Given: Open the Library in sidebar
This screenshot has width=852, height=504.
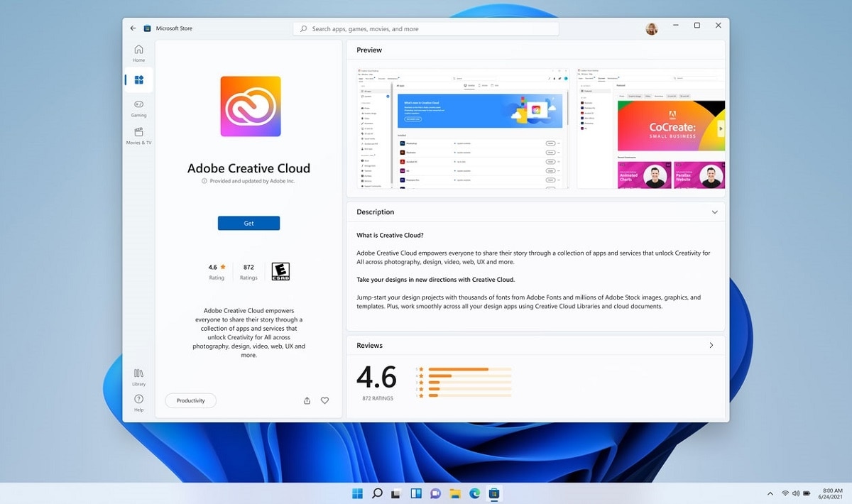Looking at the screenshot, I should click(138, 377).
